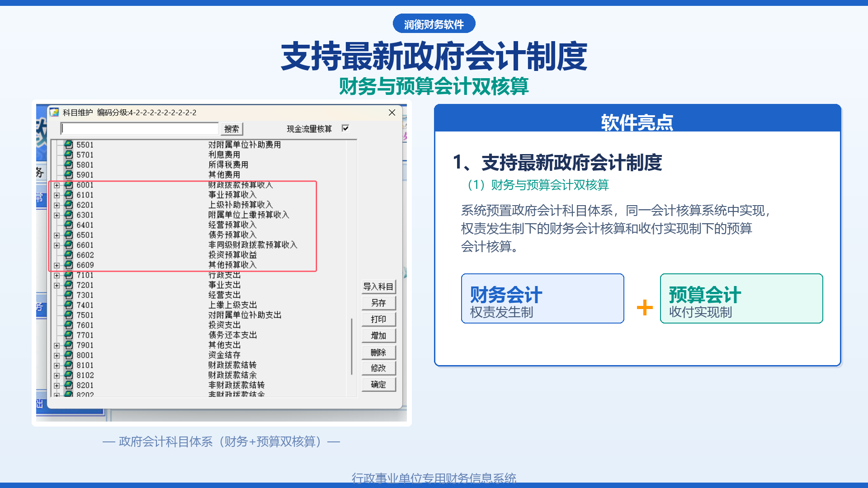Click the icon beside account 6001
Viewport: 868px width, 488px height.
pyautogui.click(x=68, y=185)
